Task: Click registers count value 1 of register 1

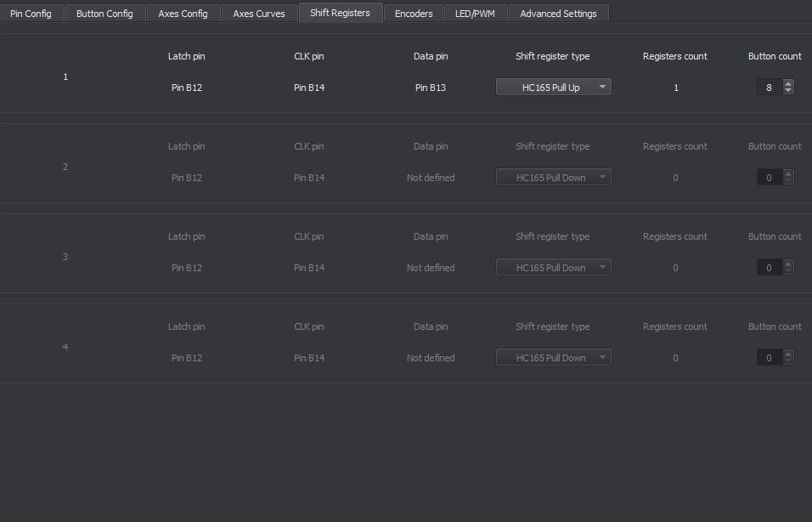Action: (676, 88)
